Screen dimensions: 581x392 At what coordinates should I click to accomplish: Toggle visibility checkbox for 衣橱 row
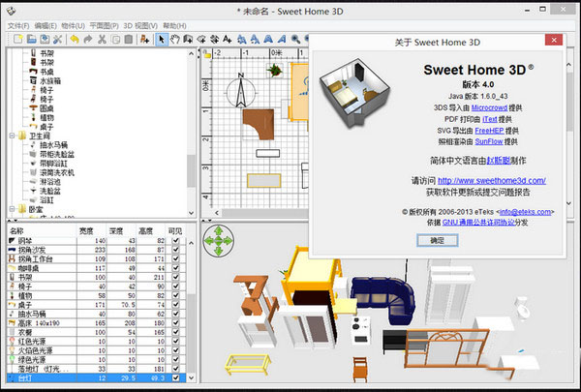point(176,332)
